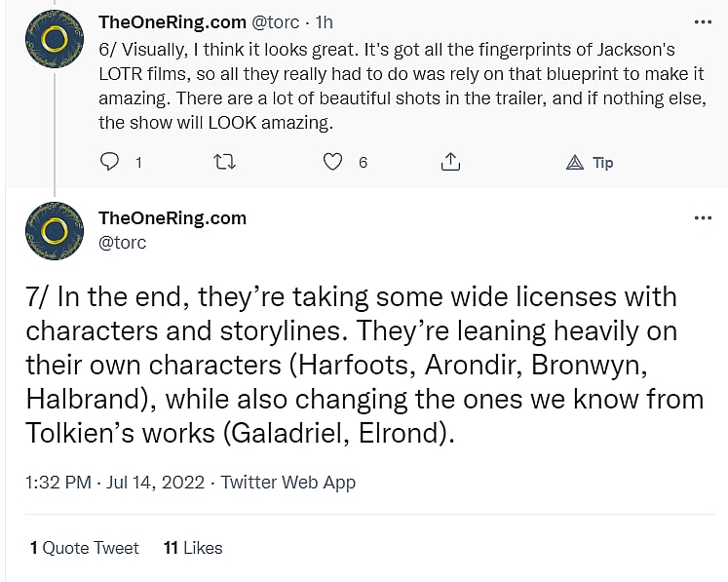Reply to the 6/ tweet about visuals

(x=110, y=162)
